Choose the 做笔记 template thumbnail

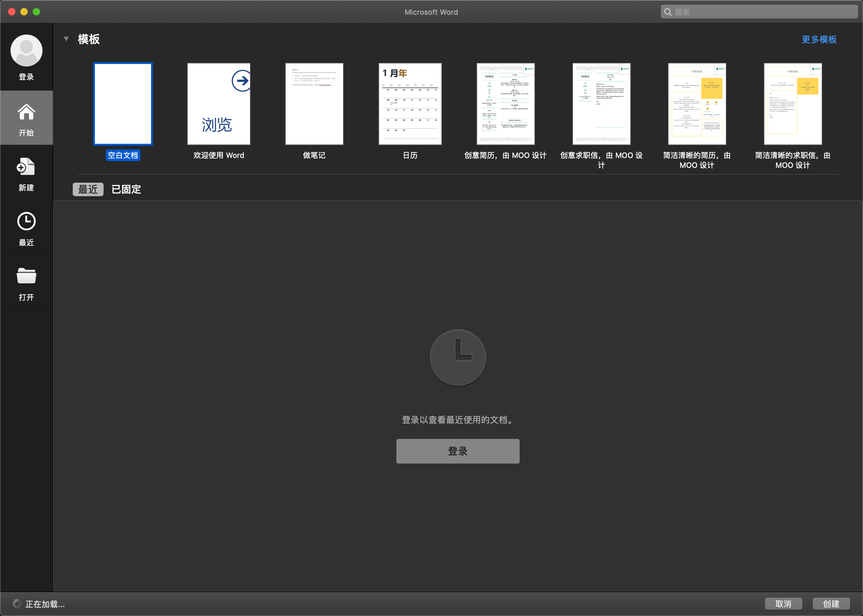tap(314, 104)
